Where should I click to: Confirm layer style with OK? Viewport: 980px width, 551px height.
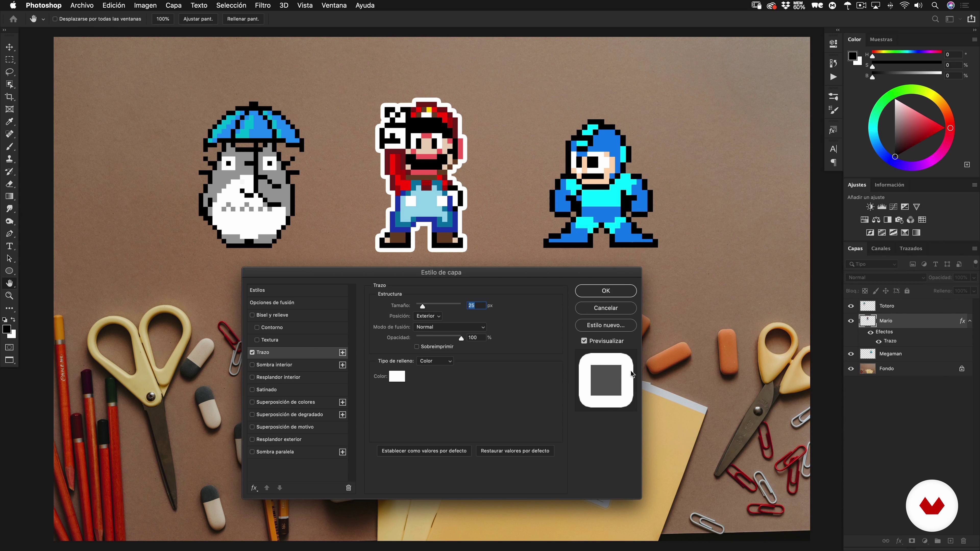[606, 291]
